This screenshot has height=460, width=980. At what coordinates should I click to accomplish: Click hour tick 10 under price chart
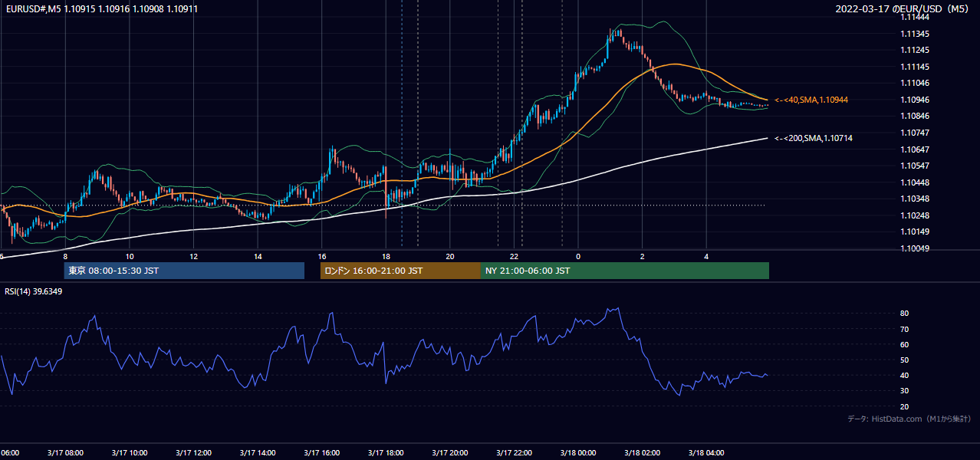coord(130,257)
